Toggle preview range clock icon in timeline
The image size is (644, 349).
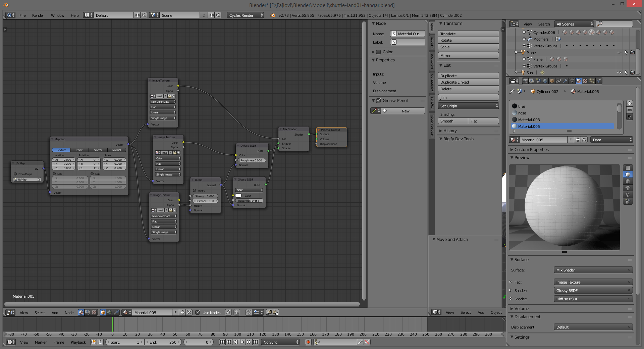pos(94,342)
